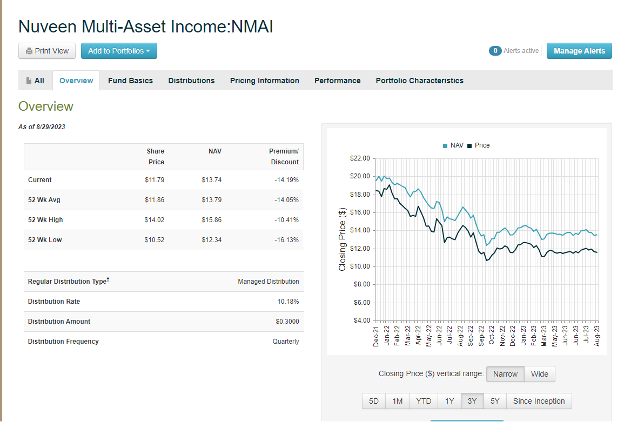Switch to the Fund Basics tab

point(130,80)
